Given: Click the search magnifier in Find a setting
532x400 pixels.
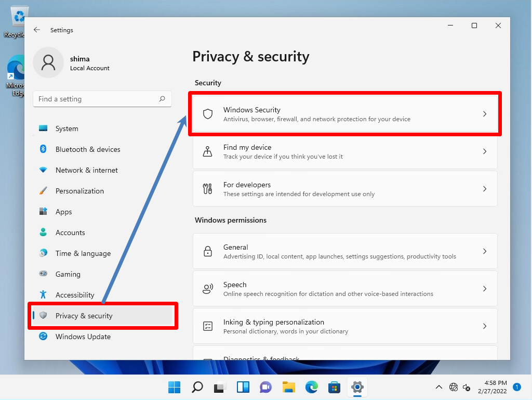Looking at the screenshot, I should tap(162, 99).
